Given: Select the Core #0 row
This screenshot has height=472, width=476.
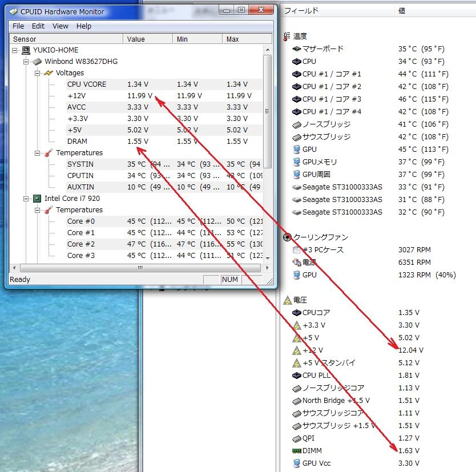Looking at the screenshot, I should click(164, 221).
